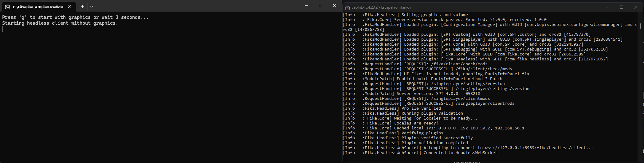Click the BepInEx window title bar icon
Screen dimensions: 644x163
coord(347,7)
